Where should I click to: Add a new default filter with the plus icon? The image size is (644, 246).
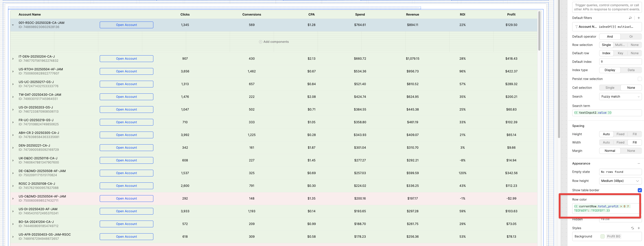(639, 18)
